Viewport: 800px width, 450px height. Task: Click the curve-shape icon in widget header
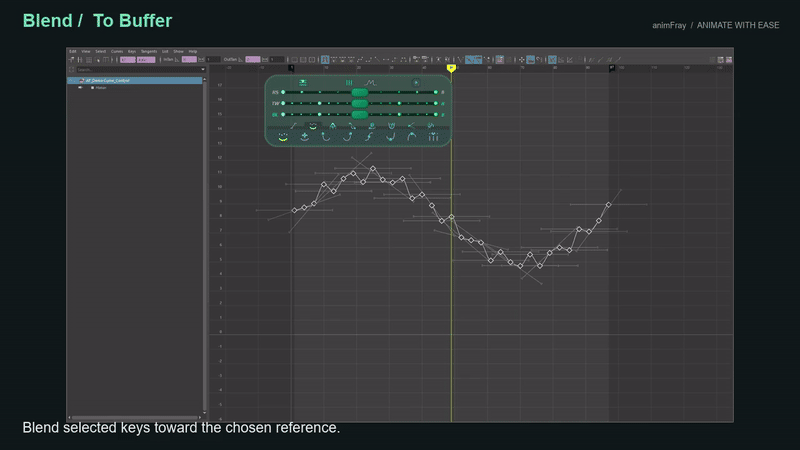click(370, 83)
